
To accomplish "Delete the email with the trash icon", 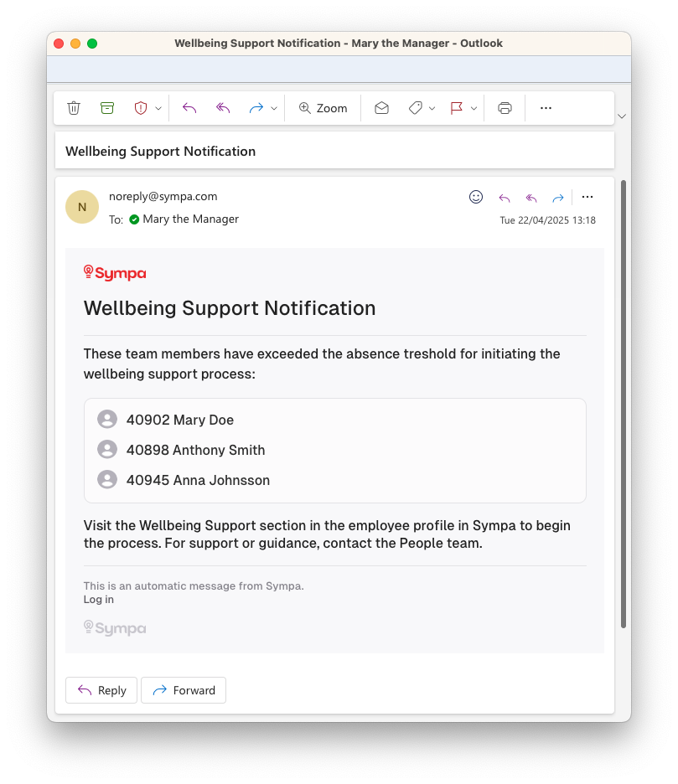I will click(74, 108).
